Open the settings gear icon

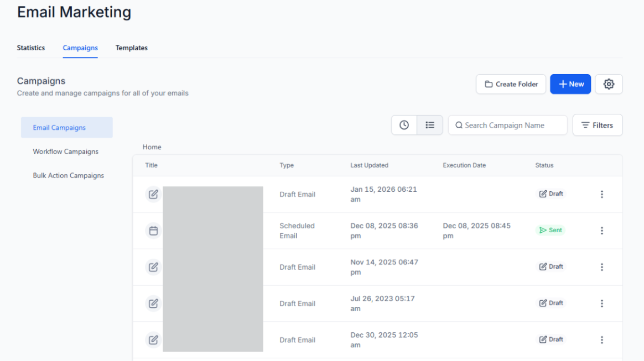click(609, 84)
